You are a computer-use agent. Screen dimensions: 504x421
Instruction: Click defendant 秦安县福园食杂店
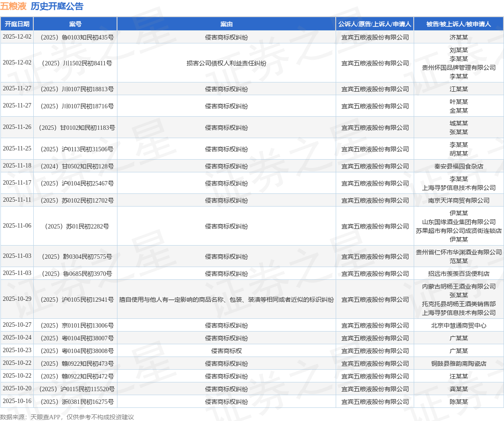pos(459,166)
